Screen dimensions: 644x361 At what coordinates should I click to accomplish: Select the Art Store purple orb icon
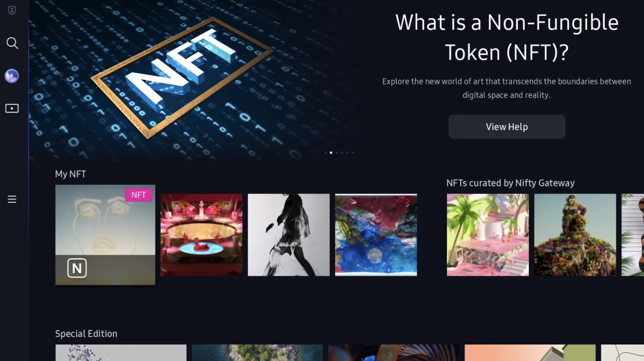(x=12, y=76)
